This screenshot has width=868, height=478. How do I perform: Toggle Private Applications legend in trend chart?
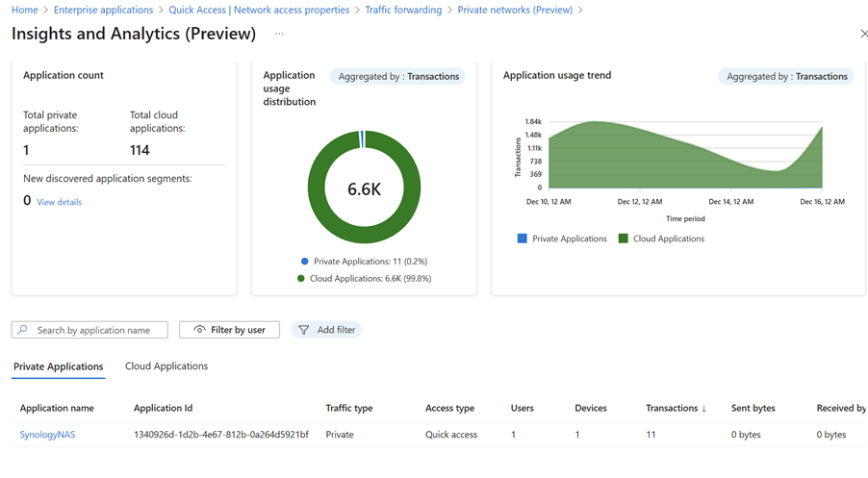pos(563,239)
